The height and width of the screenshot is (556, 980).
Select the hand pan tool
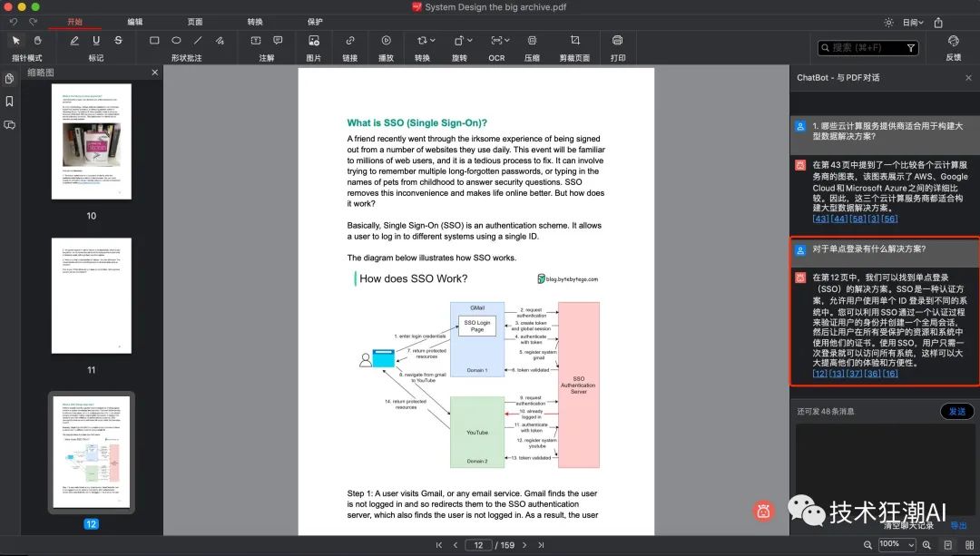(37, 41)
